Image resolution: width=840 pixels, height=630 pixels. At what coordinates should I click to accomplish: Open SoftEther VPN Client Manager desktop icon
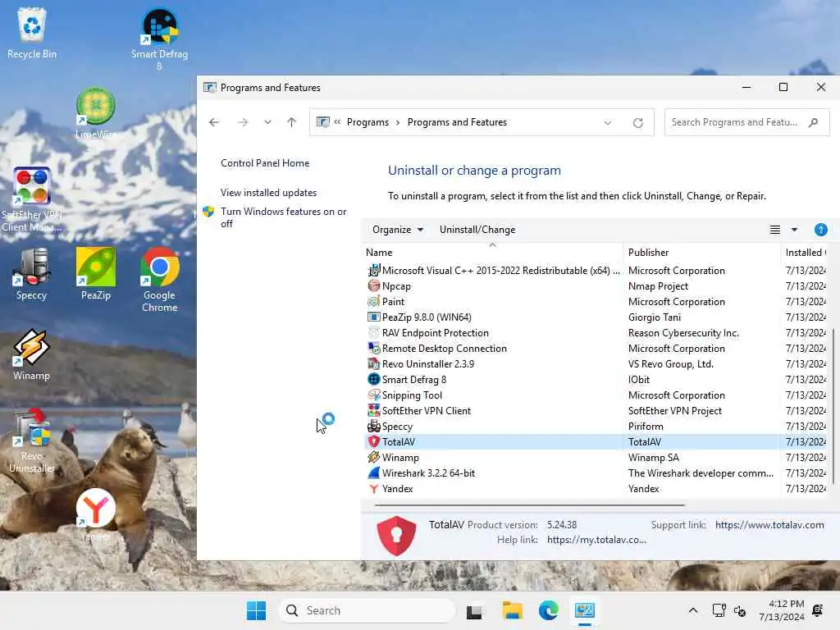pyautogui.click(x=32, y=199)
